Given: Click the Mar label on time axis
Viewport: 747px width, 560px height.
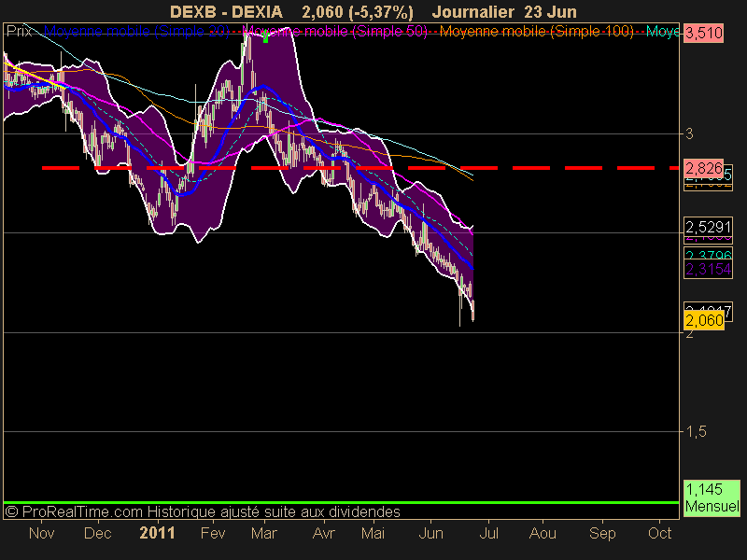Looking at the screenshot, I should pyautogui.click(x=264, y=533).
